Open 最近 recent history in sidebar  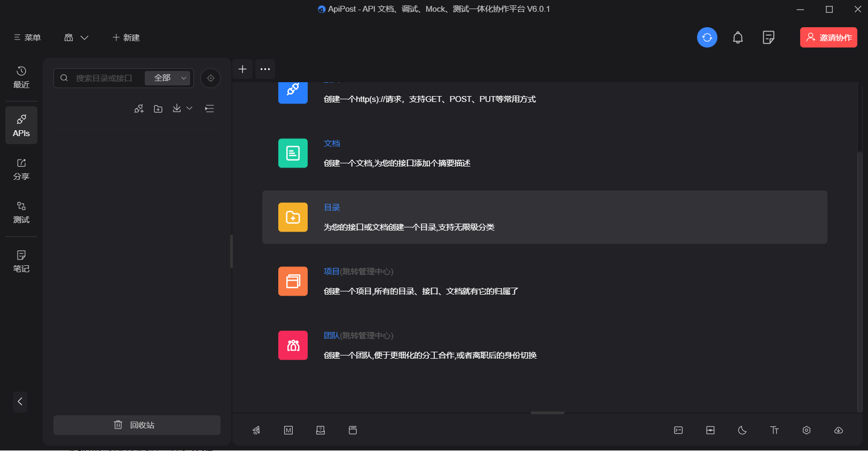[x=21, y=77]
